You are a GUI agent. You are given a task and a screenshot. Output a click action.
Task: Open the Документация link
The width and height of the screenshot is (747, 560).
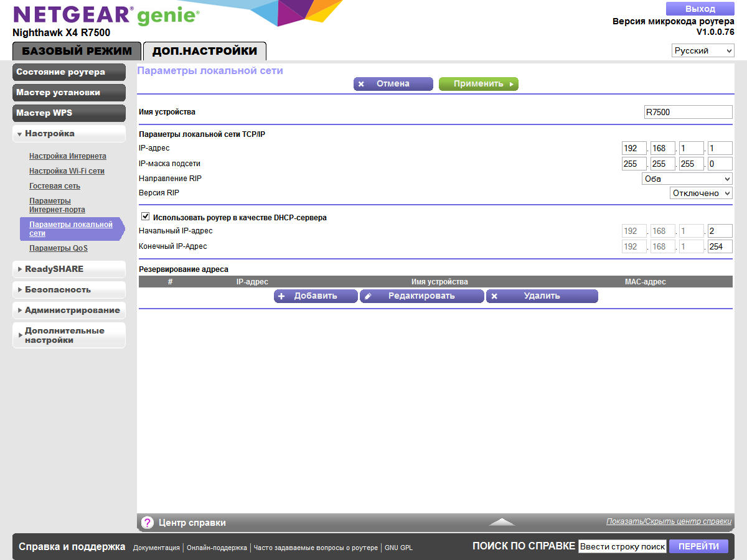(x=156, y=548)
